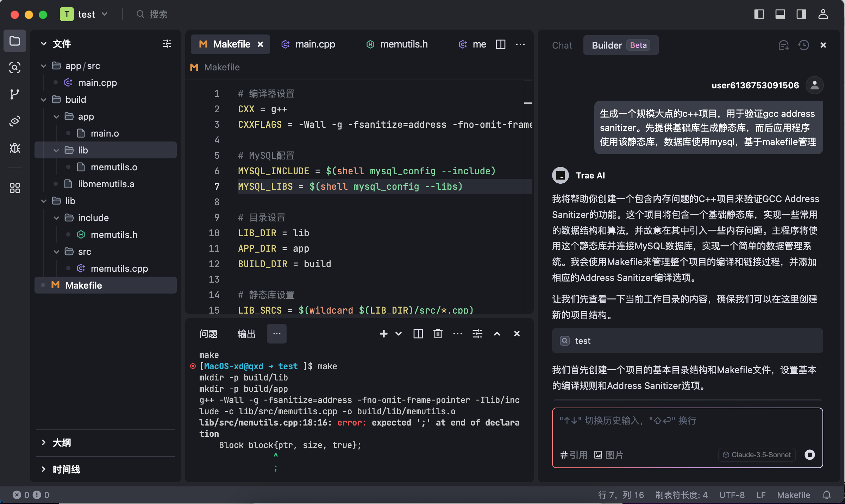Select Makefile in the file tree
The width and height of the screenshot is (845, 504).
point(106,285)
